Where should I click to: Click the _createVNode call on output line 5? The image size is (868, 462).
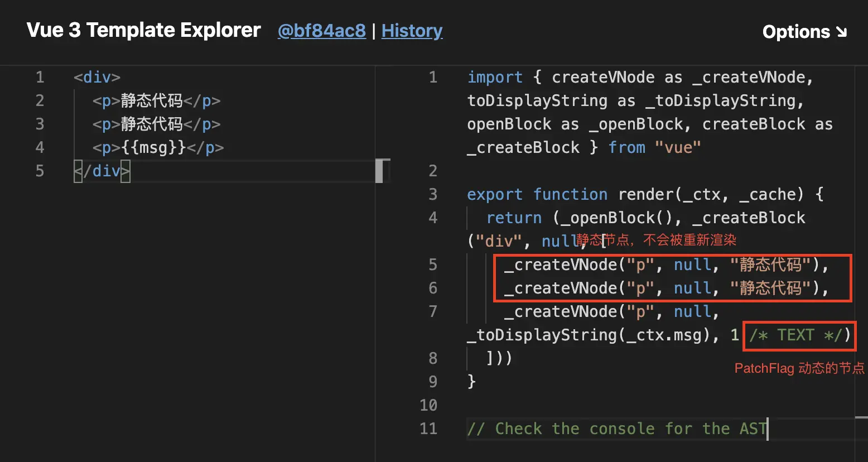[x=667, y=264]
